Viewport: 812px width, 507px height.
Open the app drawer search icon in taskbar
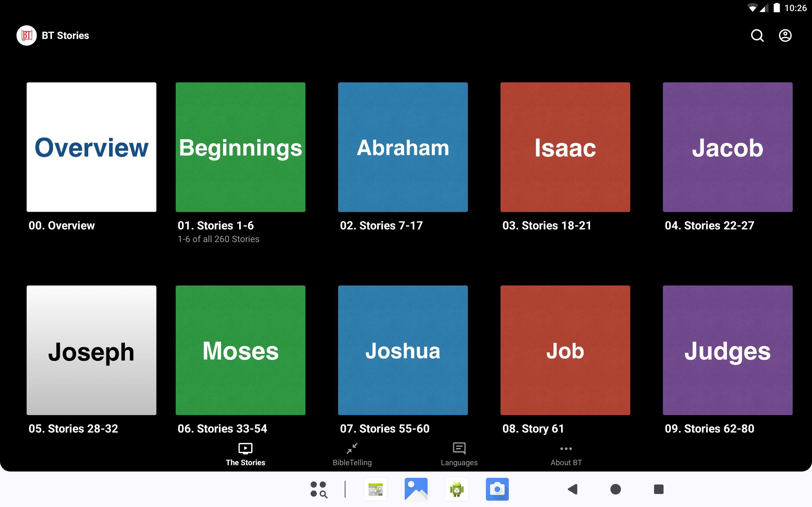318,489
